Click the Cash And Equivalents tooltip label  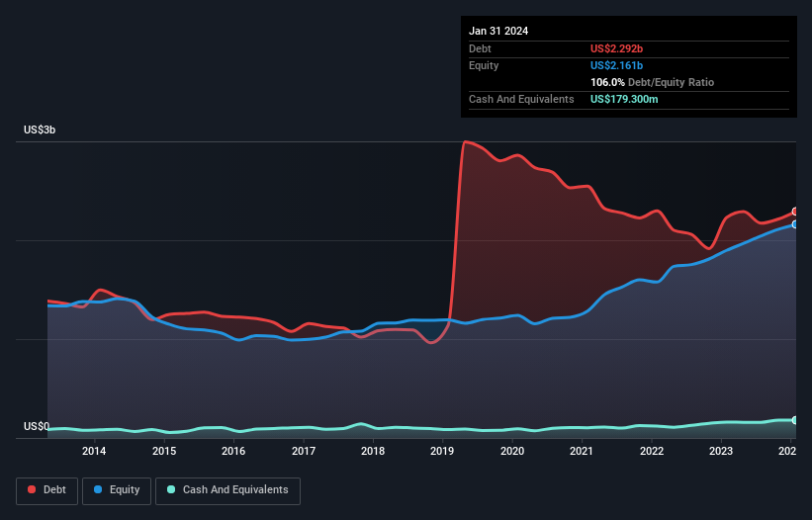tap(521, 99)
